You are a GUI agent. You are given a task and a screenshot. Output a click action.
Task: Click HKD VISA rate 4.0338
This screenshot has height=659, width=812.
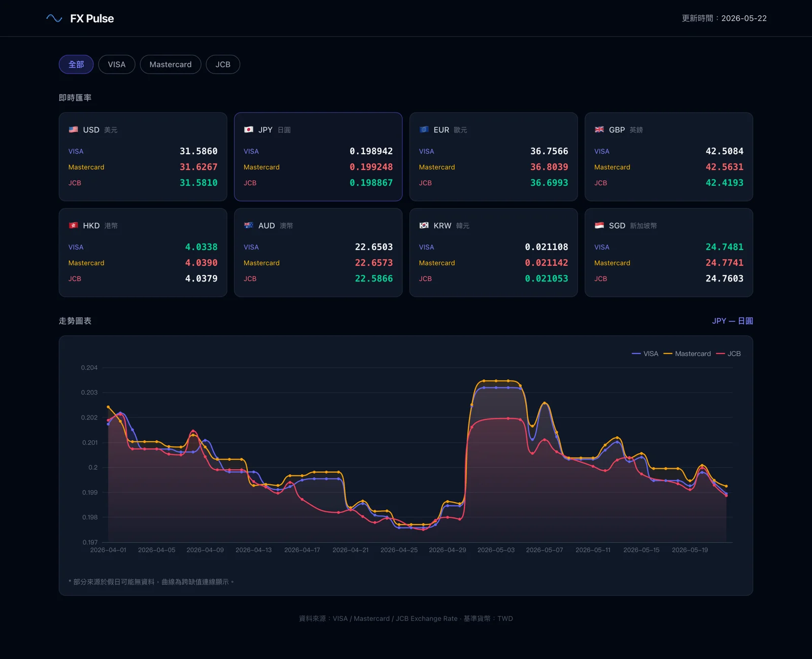click(201, 247)
